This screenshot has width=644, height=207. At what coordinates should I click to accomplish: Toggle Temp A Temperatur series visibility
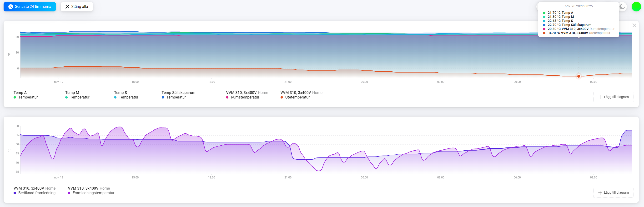[x=26, y=95]
